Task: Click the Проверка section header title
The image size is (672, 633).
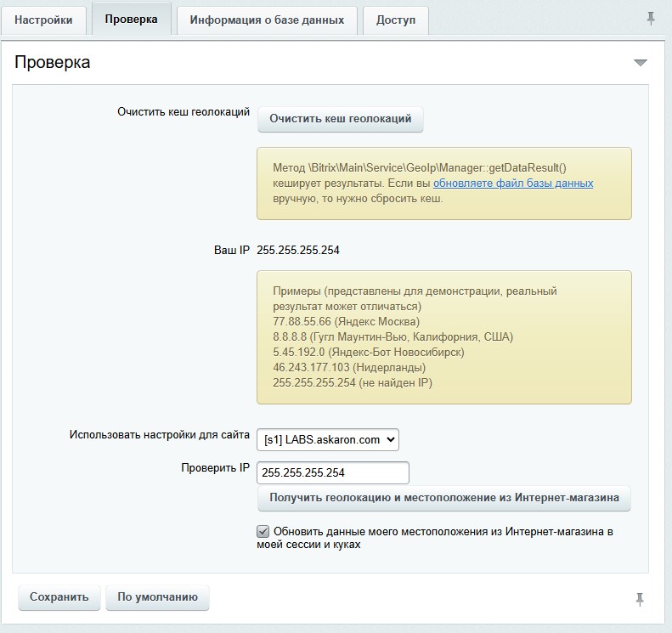Action: pos(53,63)
